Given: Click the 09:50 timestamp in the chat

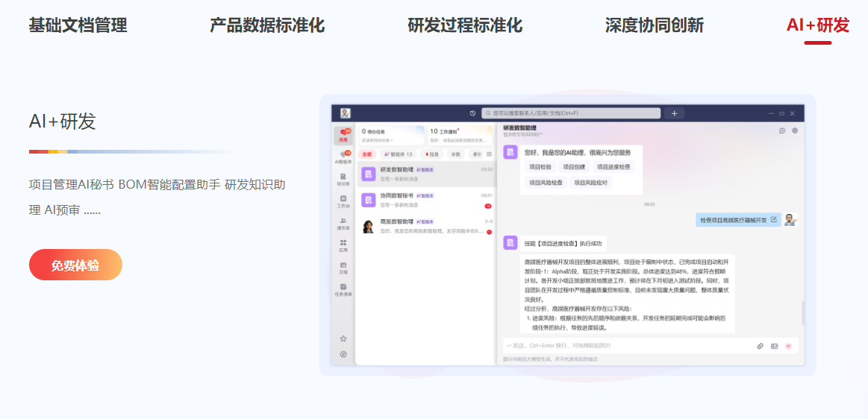Looking at the screenshot, I should pyautogui.click(x=649, y=204).
